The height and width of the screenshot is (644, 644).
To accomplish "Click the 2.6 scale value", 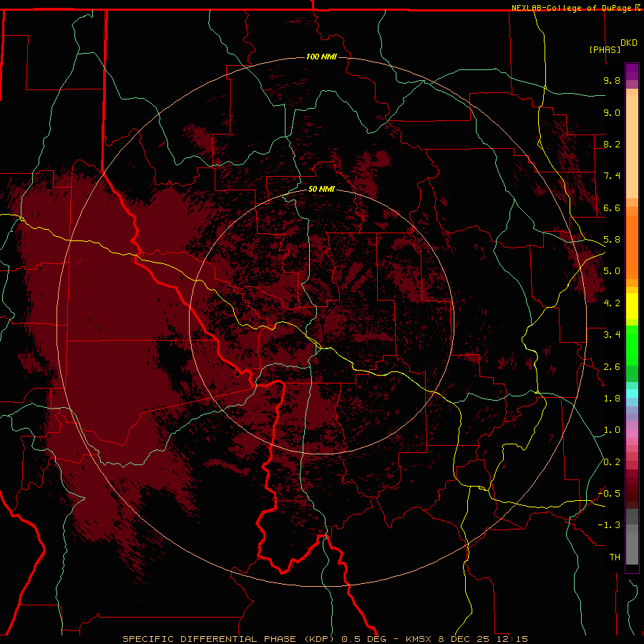I will tap(612, 367).
